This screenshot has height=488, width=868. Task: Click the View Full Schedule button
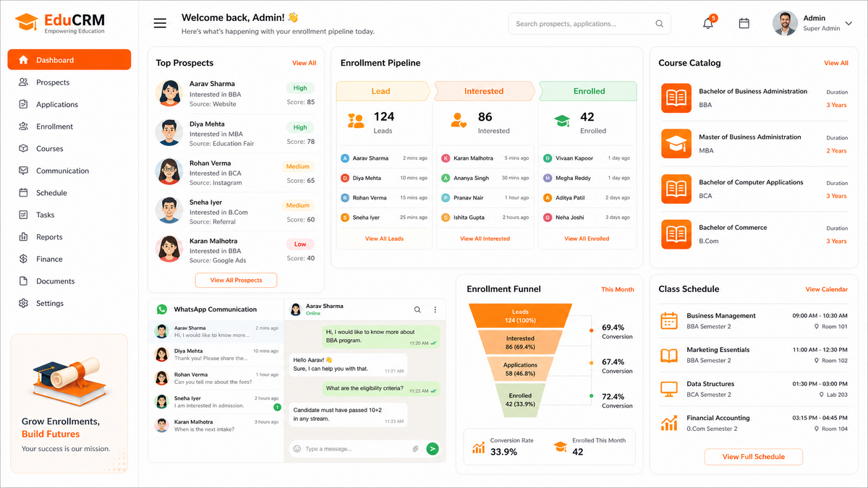754,457
